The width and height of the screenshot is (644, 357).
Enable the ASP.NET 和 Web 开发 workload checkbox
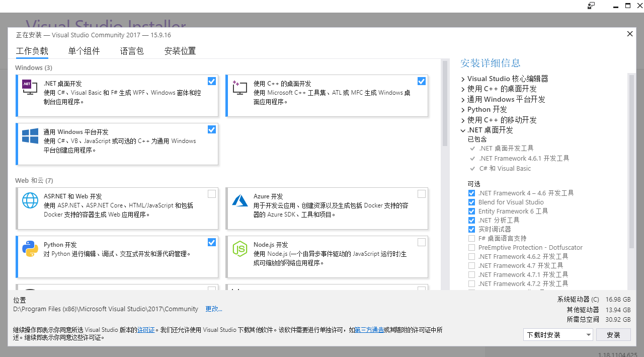tap(211, 194)
